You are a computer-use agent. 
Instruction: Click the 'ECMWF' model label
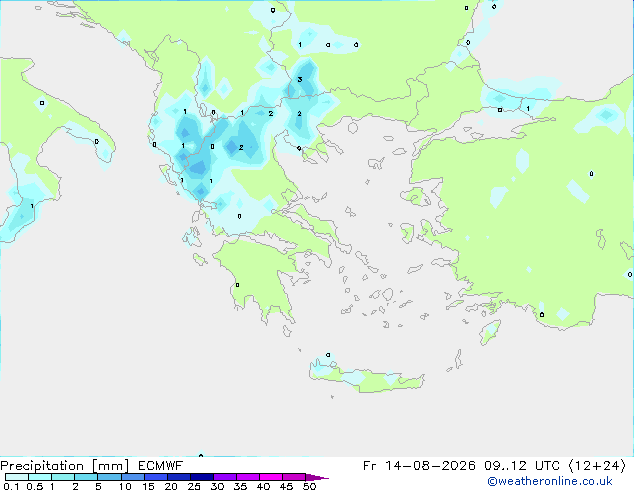[x=161, y=466]
